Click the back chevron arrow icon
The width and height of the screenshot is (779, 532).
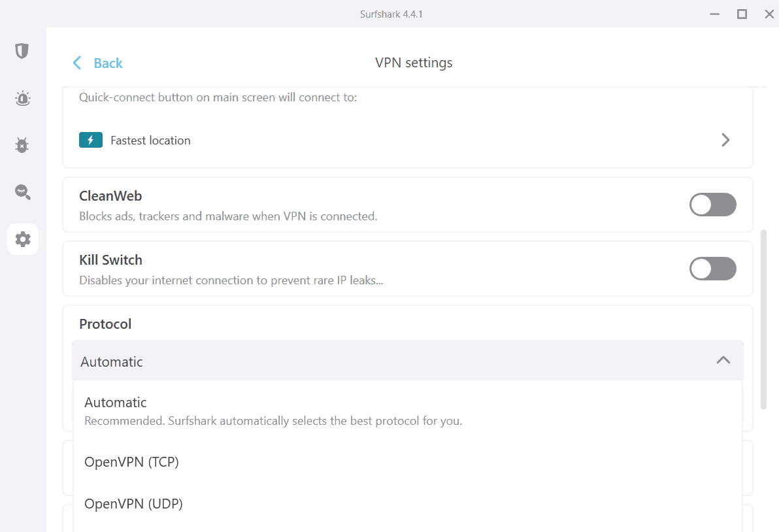76,63
